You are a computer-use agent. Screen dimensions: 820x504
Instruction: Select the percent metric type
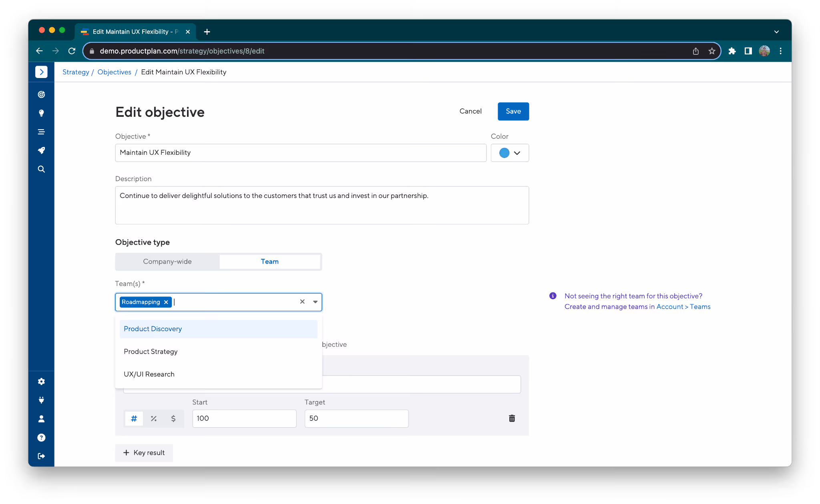[154, 418]
